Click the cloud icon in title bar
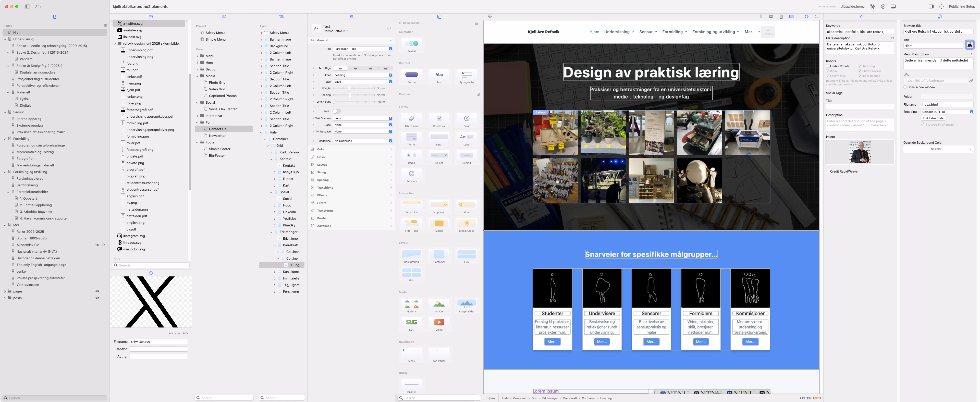 [38, 6]
